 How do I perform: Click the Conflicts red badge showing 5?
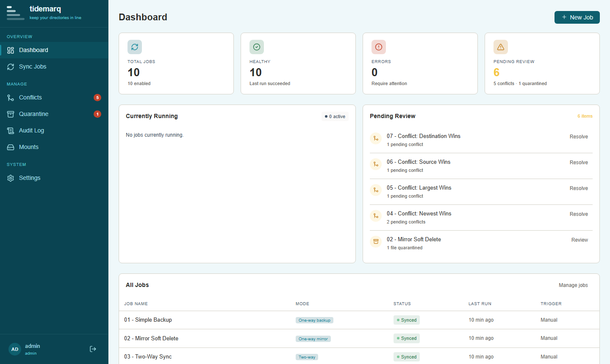tap(97, 98)
